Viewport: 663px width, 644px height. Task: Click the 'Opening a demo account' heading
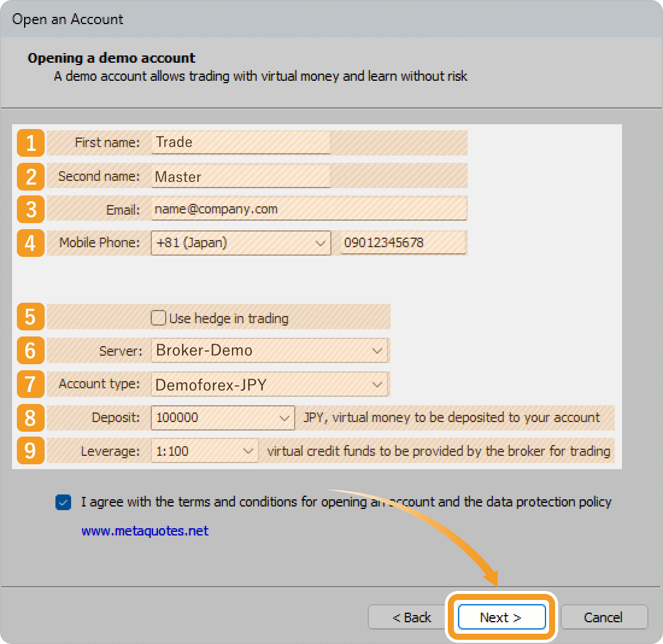112,58
